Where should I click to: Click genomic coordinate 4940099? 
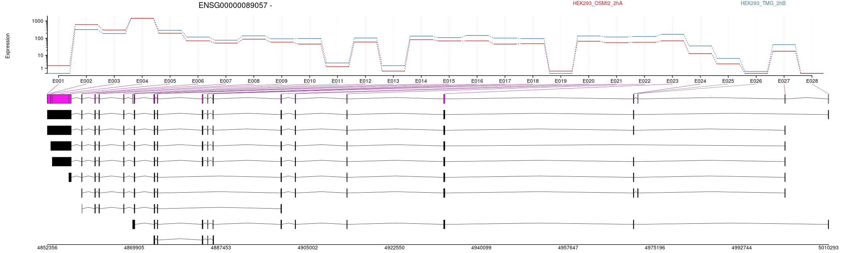pyautogui.click(x=481, y=248)
